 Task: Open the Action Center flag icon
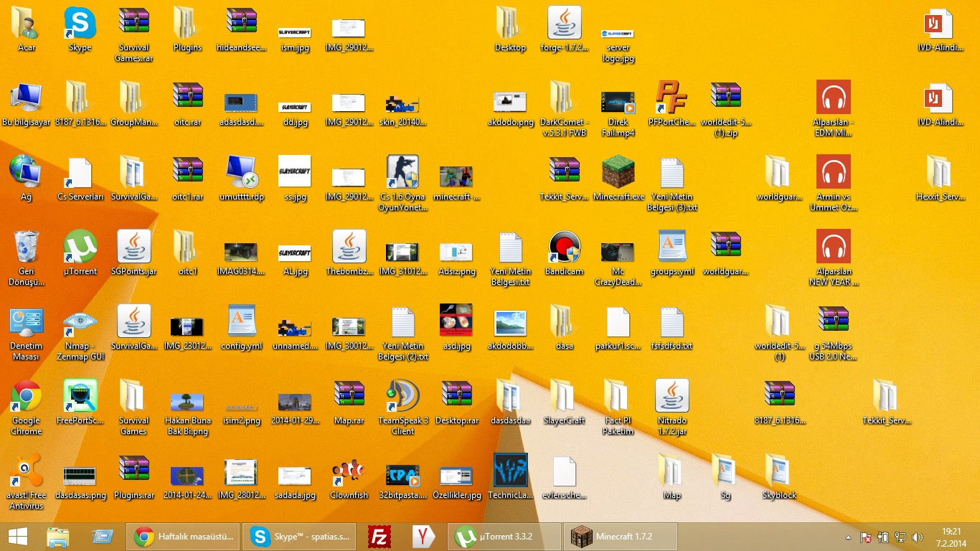pyautogui.click(x=866, y=537)
